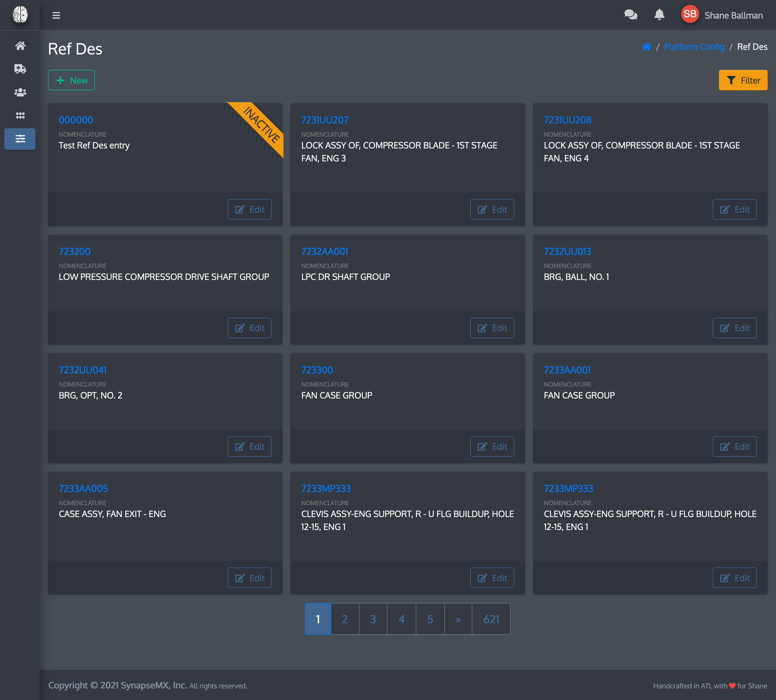Viewport: 776px width, 700px height.
Task: Open the truck sidebar icon
Action: coord(20,69)
